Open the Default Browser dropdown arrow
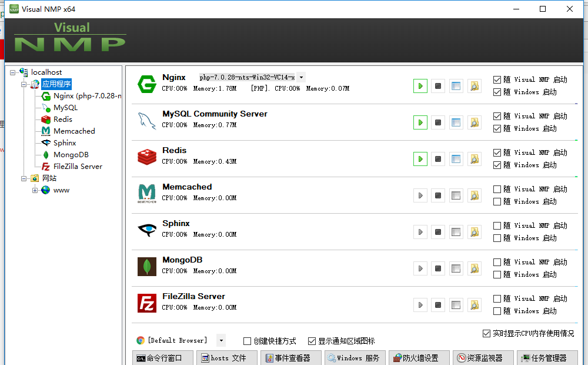 [221, 341]
